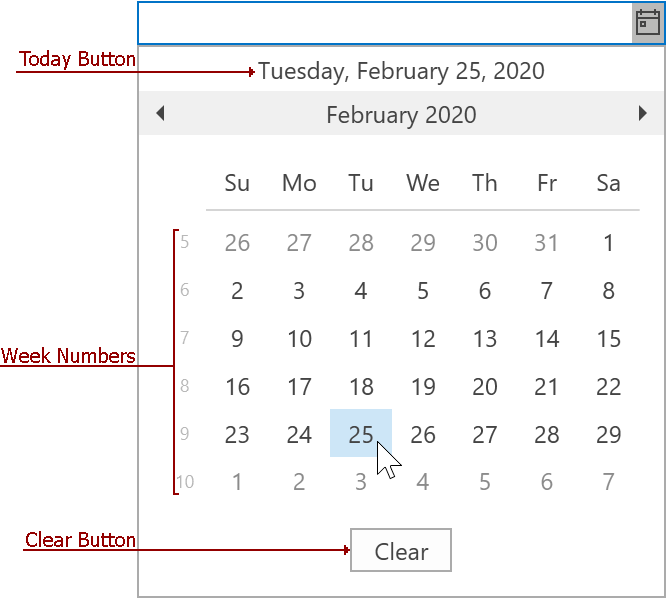Select February 6 in the calendar
The image size is (666, 600).
485,291
